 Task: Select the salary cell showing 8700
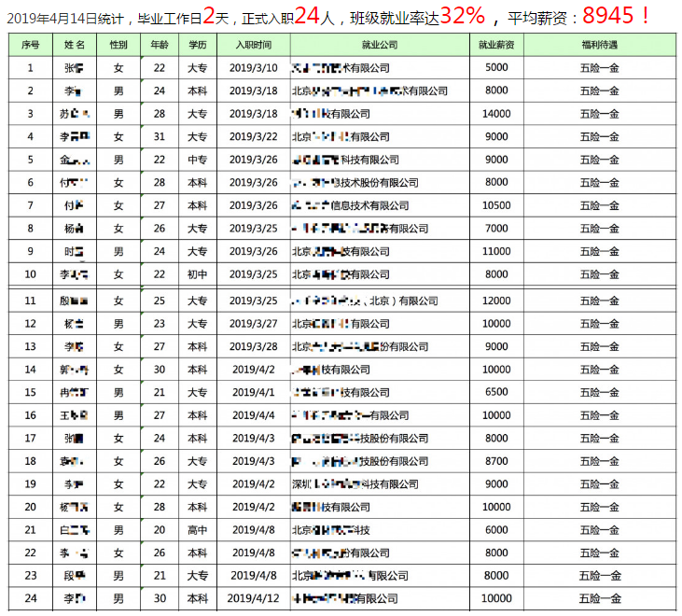pos(496,461)
